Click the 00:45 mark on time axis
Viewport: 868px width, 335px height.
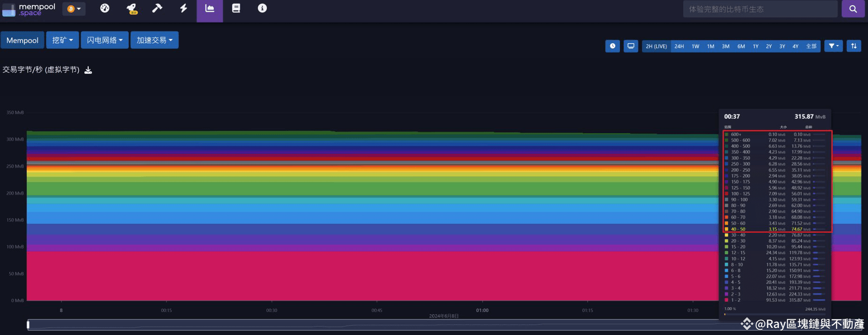point(377,311)
